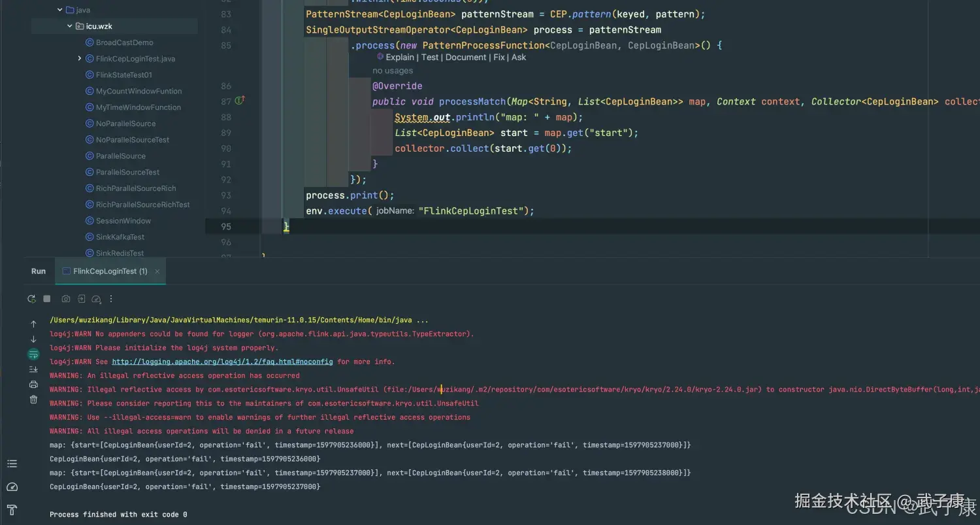Screen dimensions: 980x525
Task: Click Fix in the AI inline hints
Action: [499, 58]
